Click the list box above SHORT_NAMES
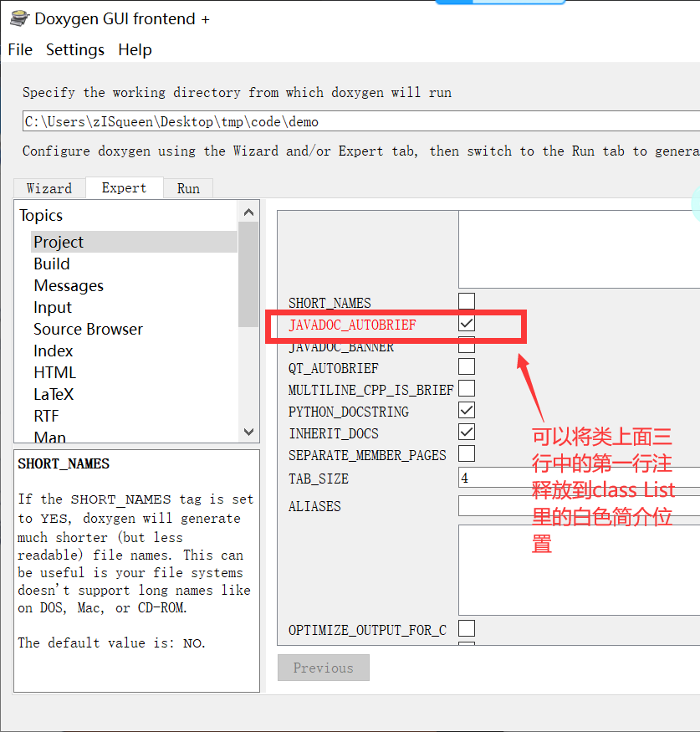Viewport: 700px width, 732px height. click(x=579, y=249)
